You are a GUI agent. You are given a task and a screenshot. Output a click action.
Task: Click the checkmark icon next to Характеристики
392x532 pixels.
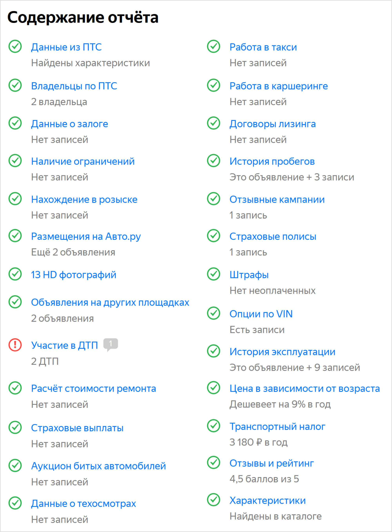point(214,500)
